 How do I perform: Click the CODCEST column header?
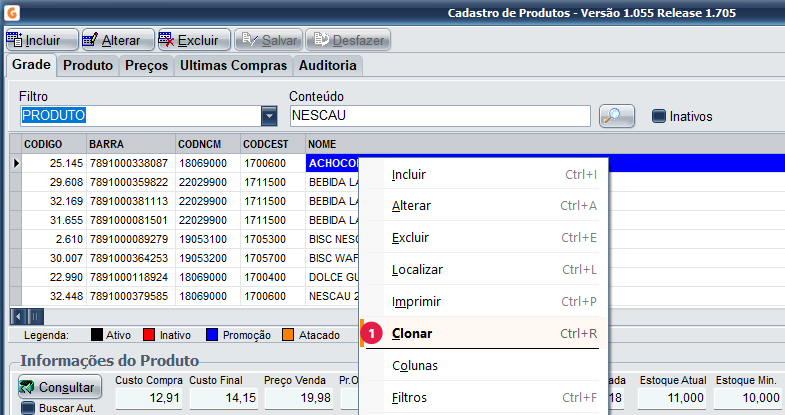pyautogui.click(x=273, y=144)
